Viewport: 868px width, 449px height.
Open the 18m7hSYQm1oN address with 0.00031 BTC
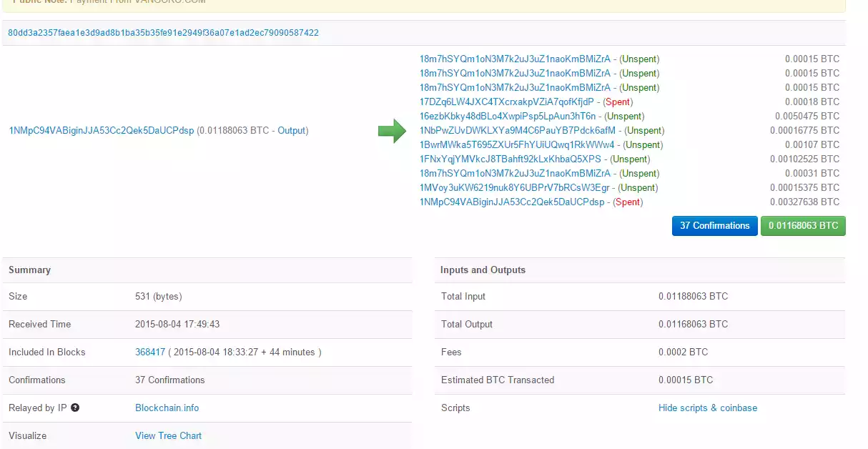(x=515, y=174)
